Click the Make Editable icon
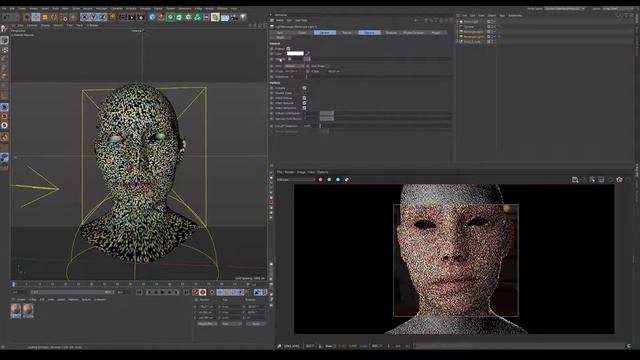The height and width of the screenshot is (360, 640). (x=4, y=29)
